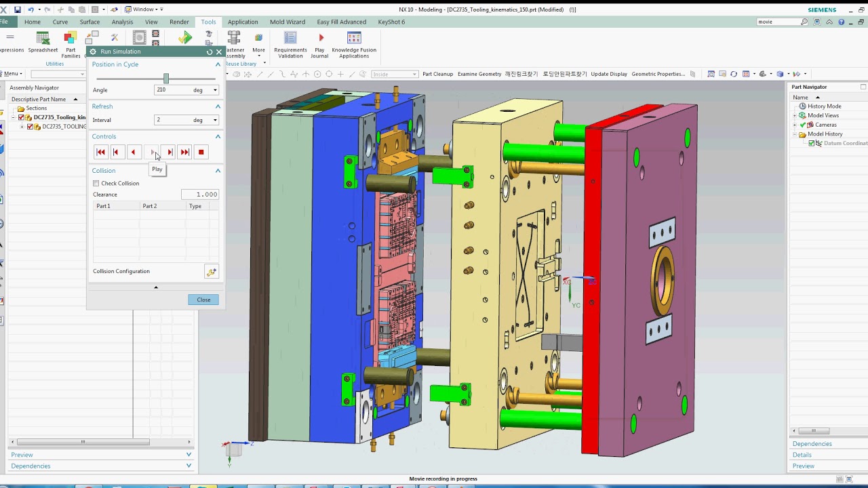868x488 pixels.
Task: Undo the last action
Action: 31,9
